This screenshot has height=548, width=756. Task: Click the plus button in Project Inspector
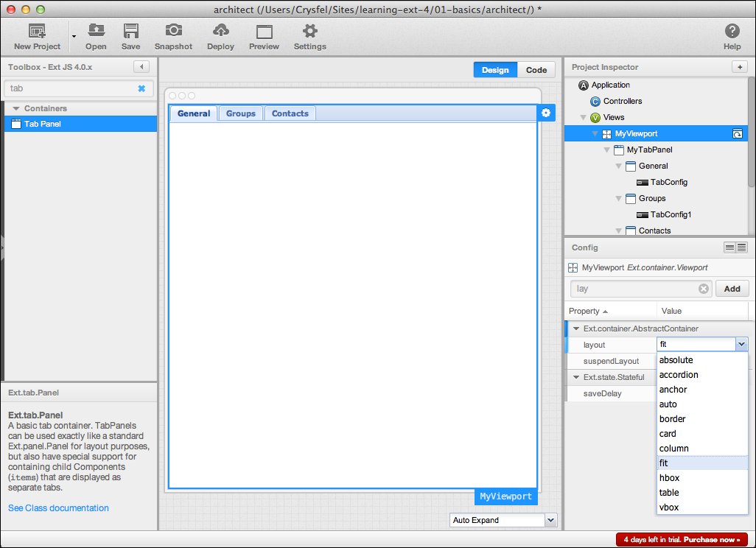(x=740, y=67)
